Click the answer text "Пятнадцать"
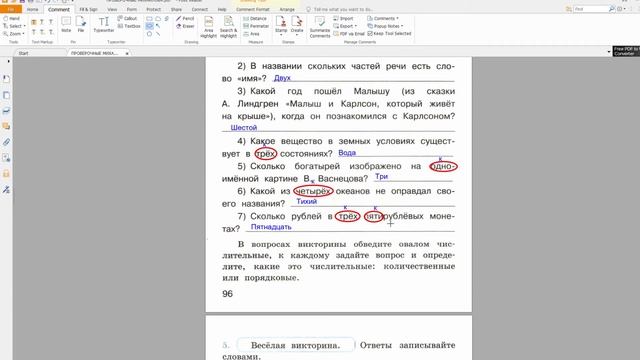The height and width of the screenshot is (360, 640). [x=271, y=227]
